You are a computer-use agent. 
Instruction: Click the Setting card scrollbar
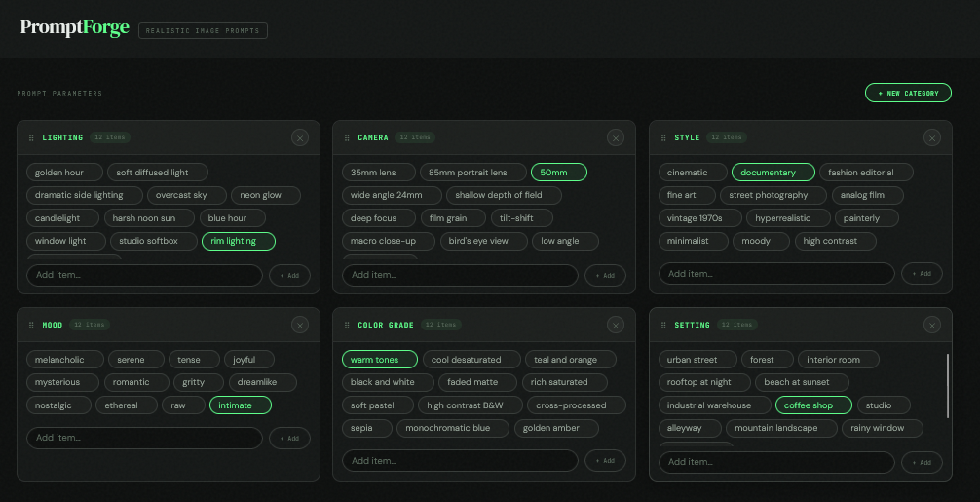[x=948, y=386]
